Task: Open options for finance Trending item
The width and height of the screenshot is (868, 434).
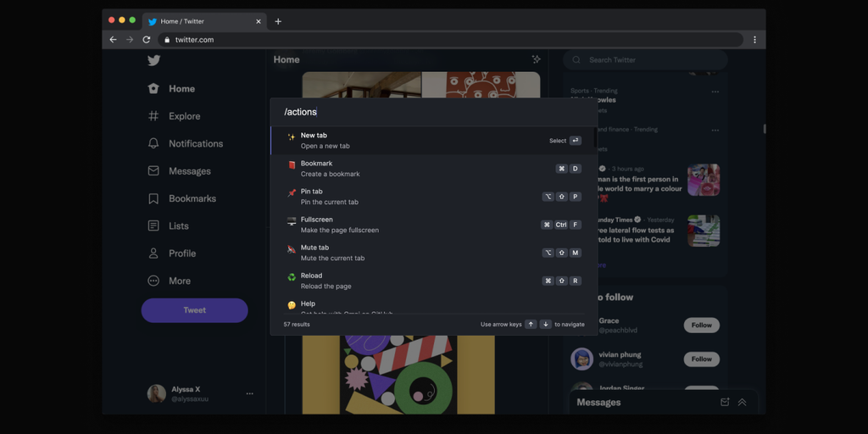Action: tap(715, 131)
